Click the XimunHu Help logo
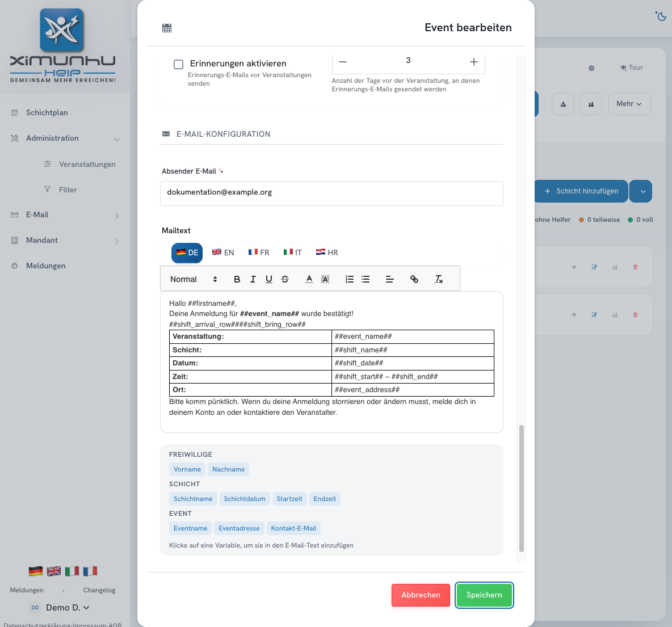Image resolution: width=672 pixels, height=627 pixels. 62,46
